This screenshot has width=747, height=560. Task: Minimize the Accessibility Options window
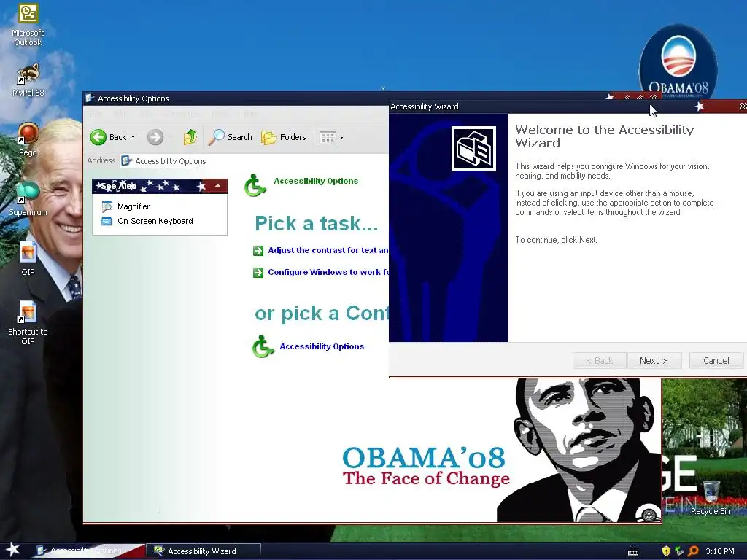point(627,97)
